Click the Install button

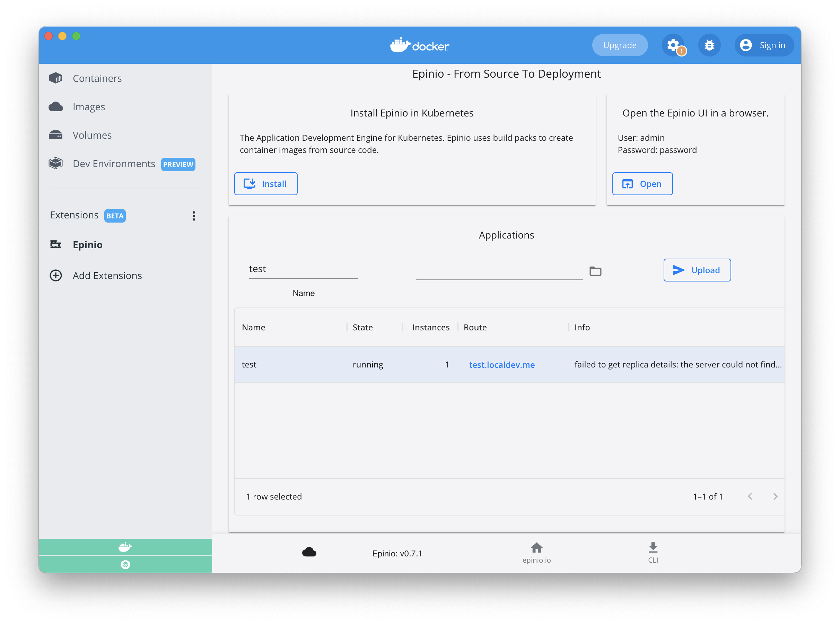coord(265,184)
